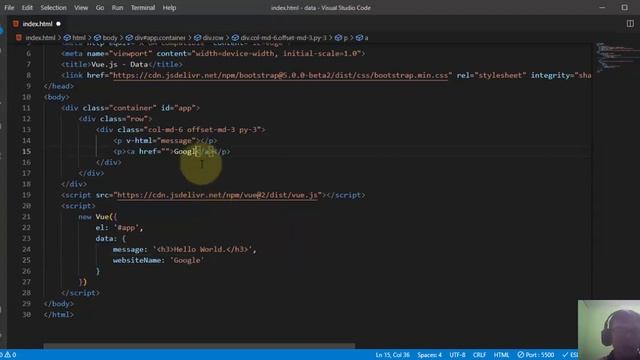Image resolution: width=640 pixels, height=360 pixels.
Task: Open the vue.js CDN script link
Action: (217, 195)
